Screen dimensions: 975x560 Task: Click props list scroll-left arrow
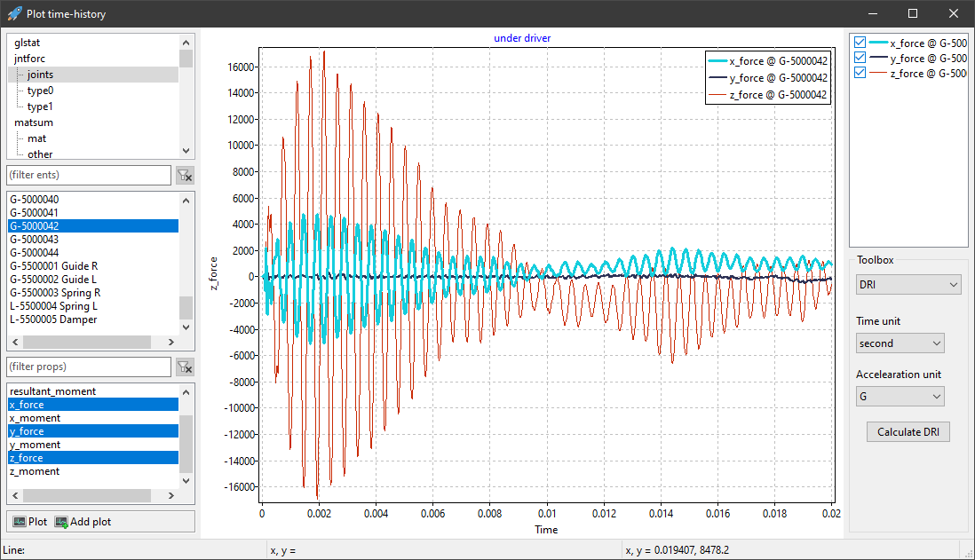(x=16, y=496)
